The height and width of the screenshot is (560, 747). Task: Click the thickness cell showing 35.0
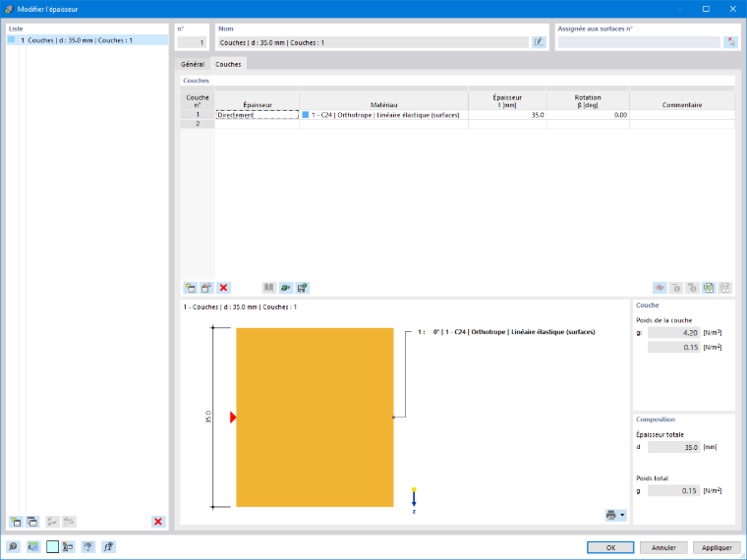[507, 115]
